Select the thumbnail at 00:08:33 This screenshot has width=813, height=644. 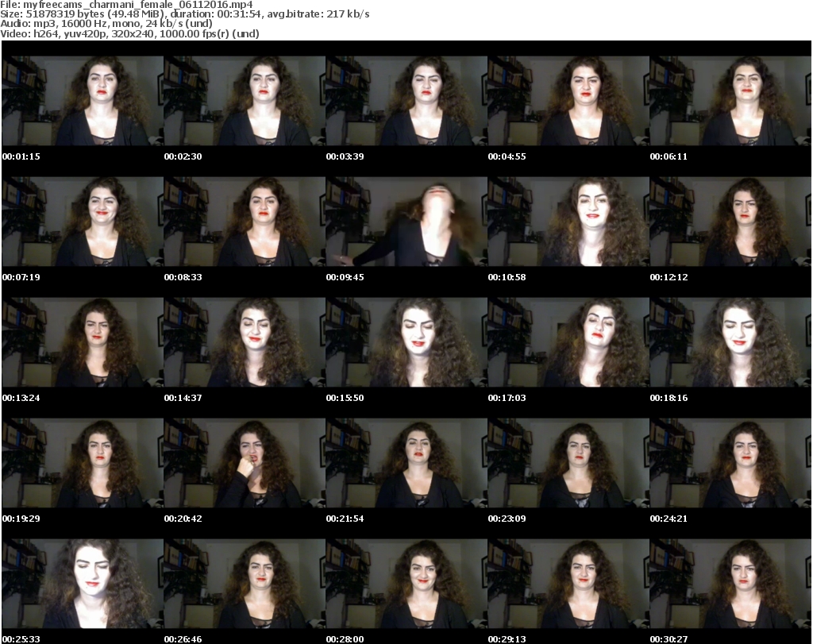[245, 222]
